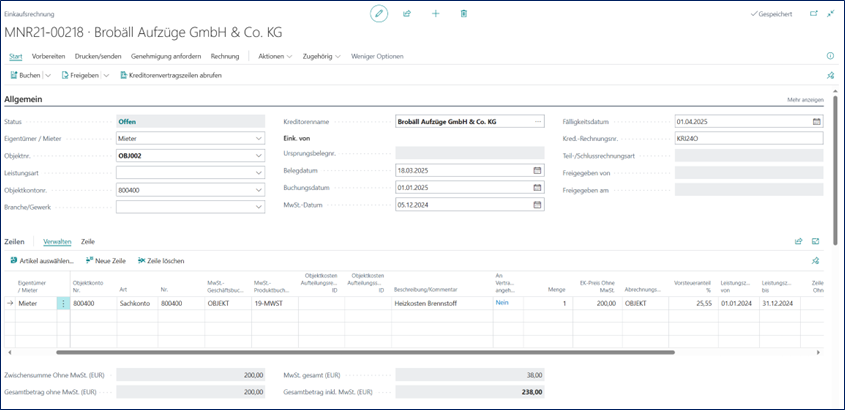Click the Mehr anzeigen link
Viewport: 845px width, 410px height.
[x=805, y=100]
